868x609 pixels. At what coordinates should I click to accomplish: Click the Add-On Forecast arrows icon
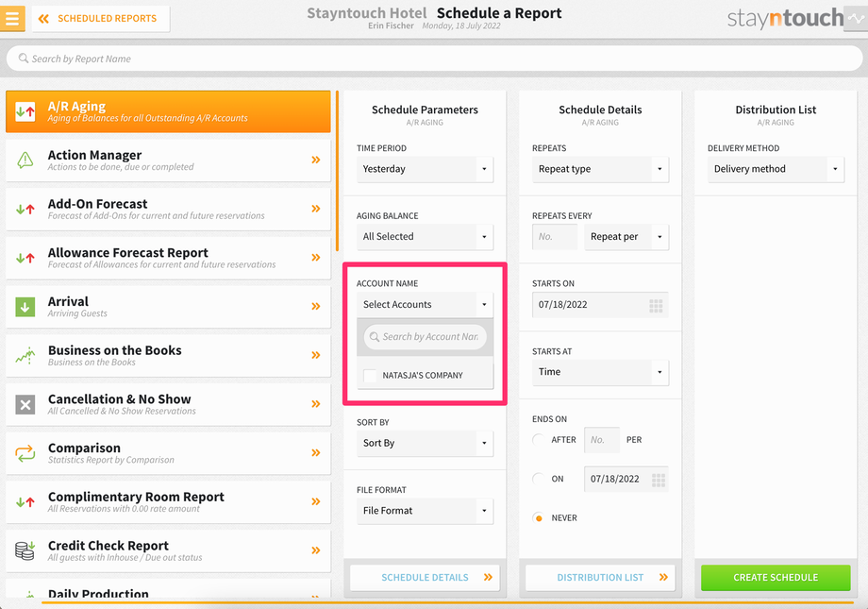(25, 209)
